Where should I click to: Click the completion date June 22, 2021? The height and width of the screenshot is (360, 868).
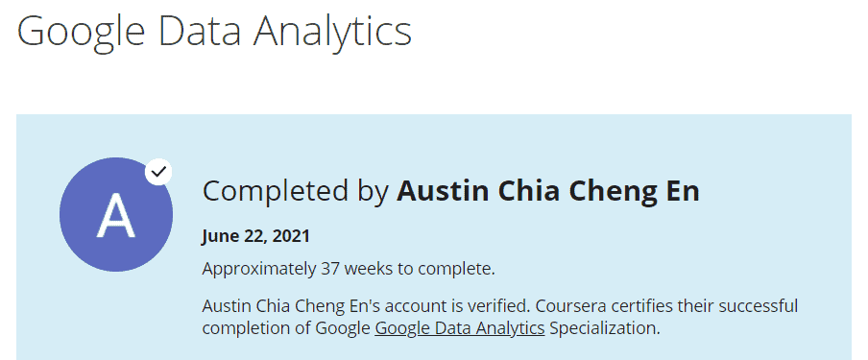255,236
